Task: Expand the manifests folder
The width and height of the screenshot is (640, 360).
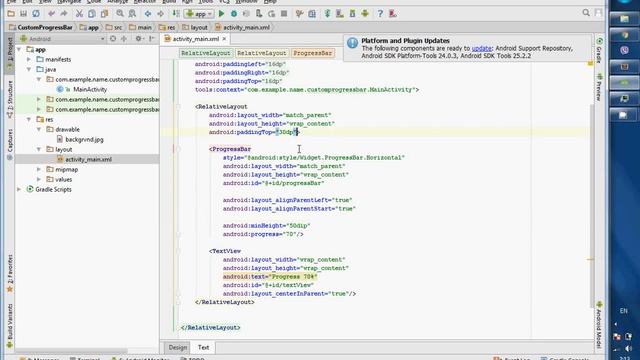Action: pyautogui.click(x=29, y=59)
